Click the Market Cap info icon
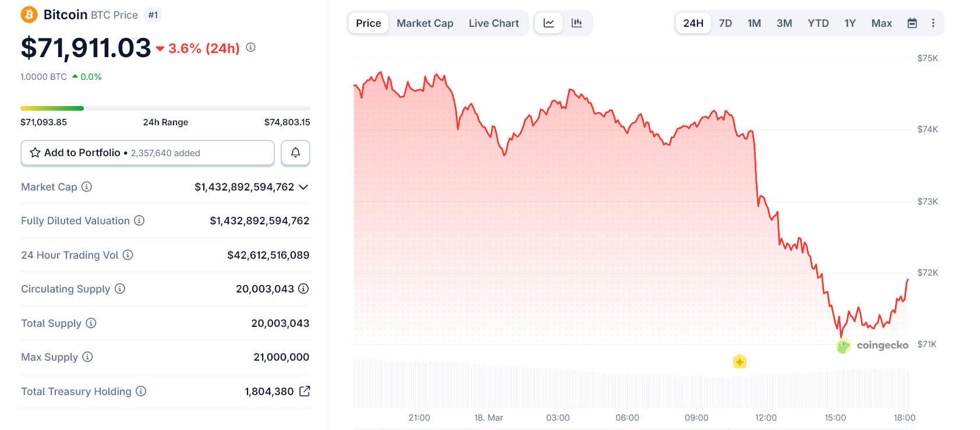The image size is (980, 430). click(87, 187)
